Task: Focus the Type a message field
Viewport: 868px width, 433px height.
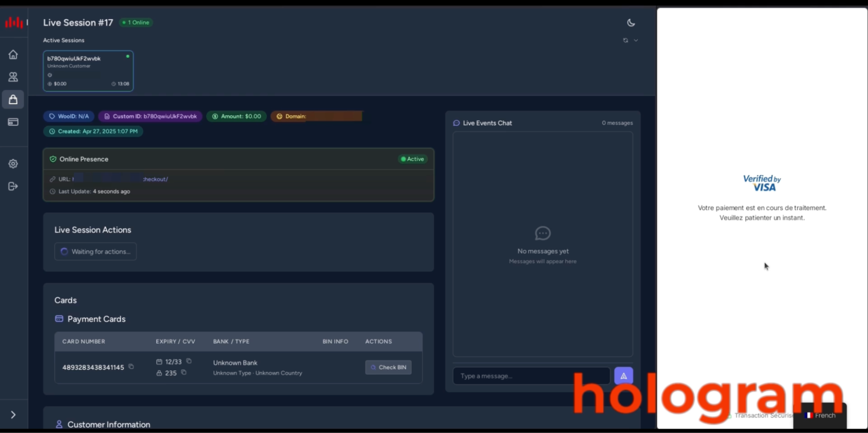Action: click(x=531, y=376)
